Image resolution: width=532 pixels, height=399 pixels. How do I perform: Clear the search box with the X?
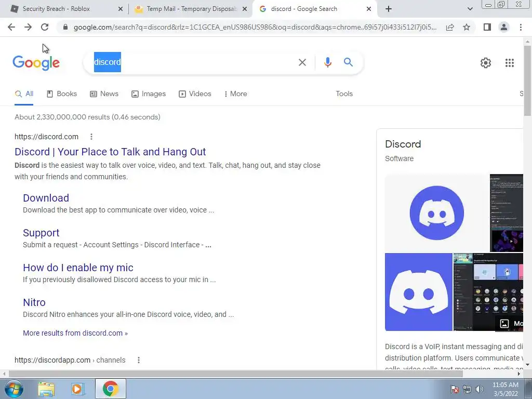[x=302, y=62]
